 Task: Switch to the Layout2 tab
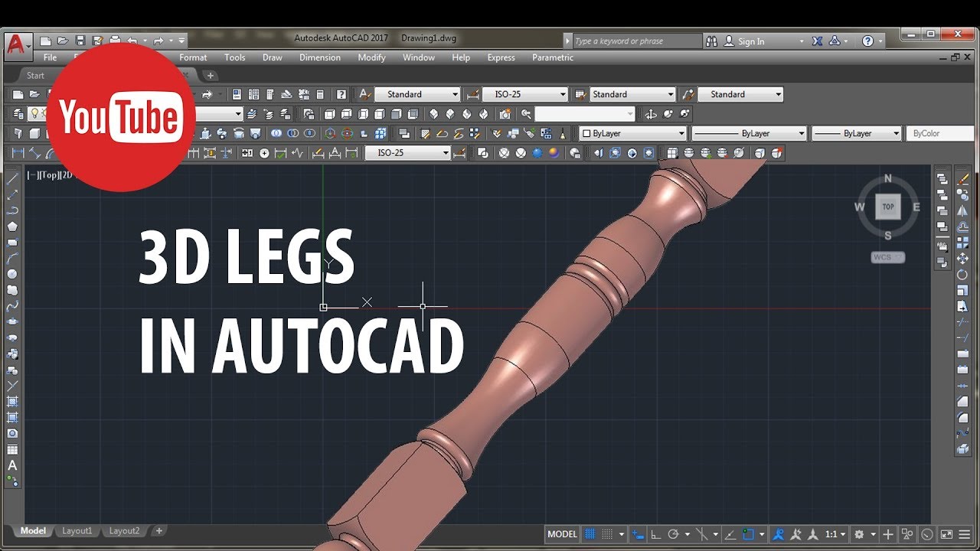(124, 530)
